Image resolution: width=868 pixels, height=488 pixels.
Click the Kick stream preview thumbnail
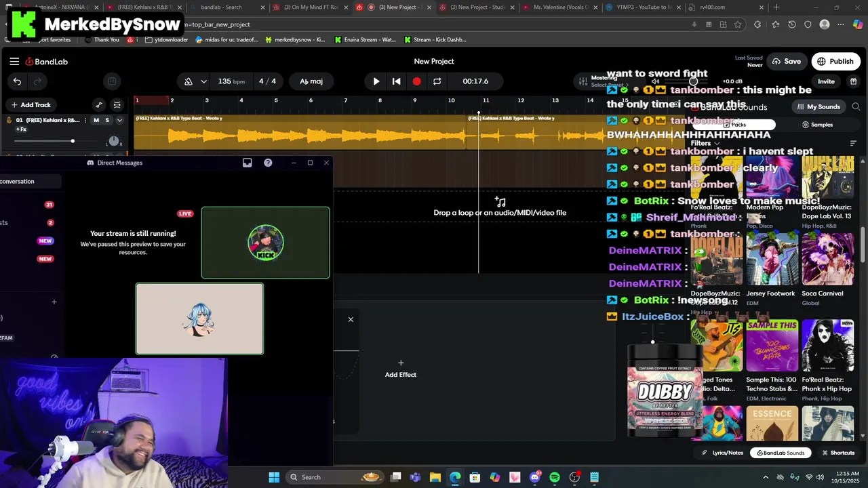point(266,243)
